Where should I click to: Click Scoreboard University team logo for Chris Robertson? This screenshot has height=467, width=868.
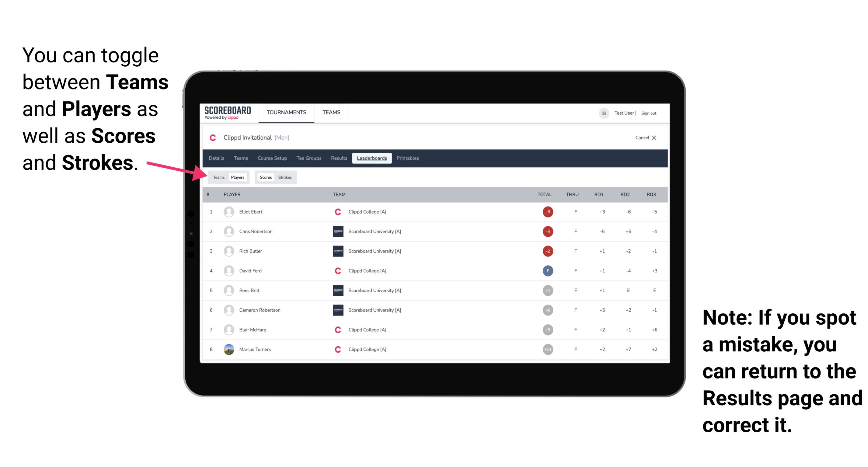click(x=336, y=231)
